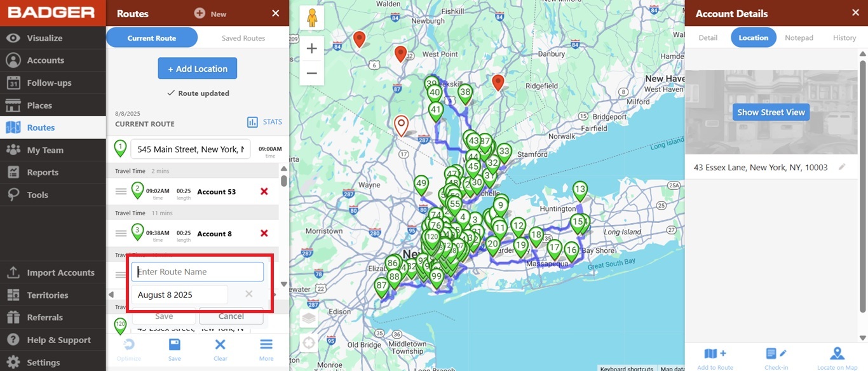Click the Badger logo
This screenshot has height=371, width=868.
(x=51, y=13)
